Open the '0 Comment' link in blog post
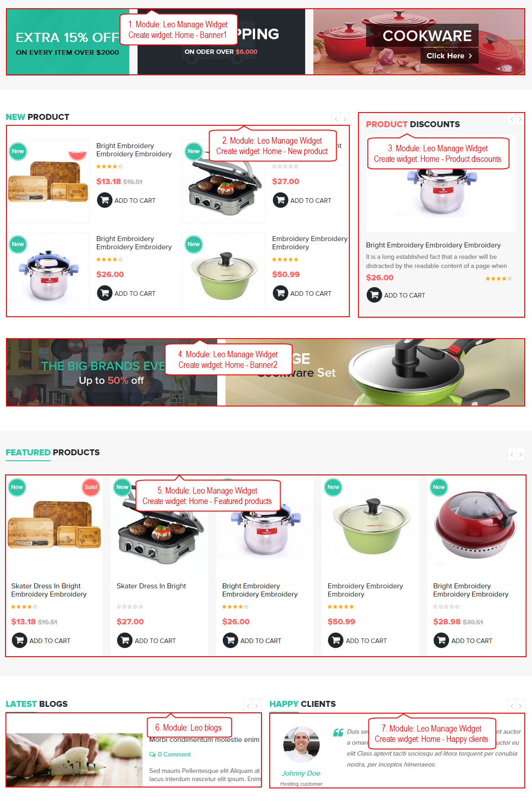This screenshot has height=808, width=532. [174, 755]
